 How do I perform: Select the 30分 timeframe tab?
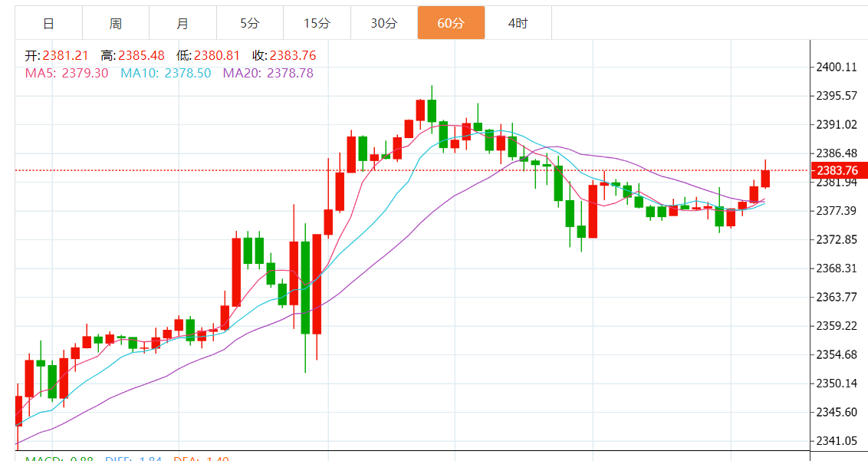pos(384,23)
